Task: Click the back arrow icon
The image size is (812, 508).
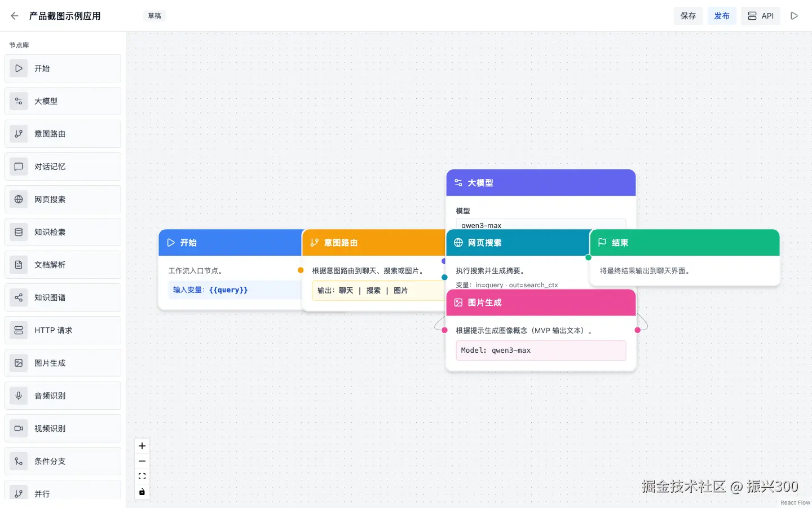Action: (15, 16)
